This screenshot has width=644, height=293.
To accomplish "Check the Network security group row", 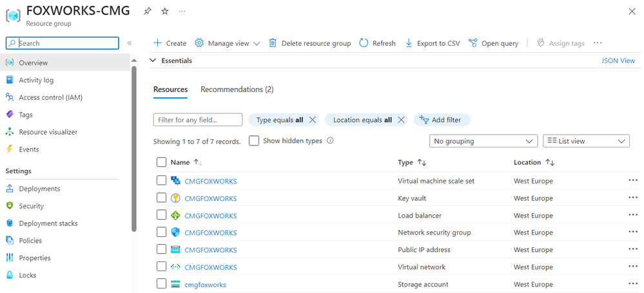I will (x=161, y=232).
